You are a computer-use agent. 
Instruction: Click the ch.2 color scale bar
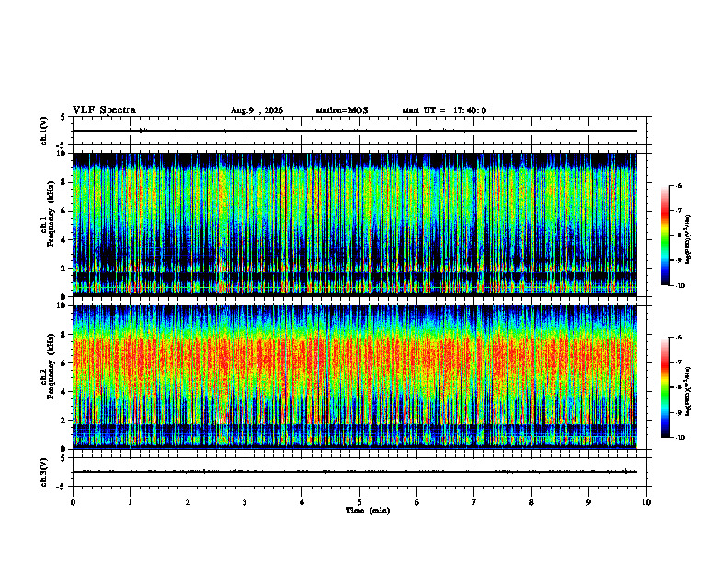(x=665, y=387)
